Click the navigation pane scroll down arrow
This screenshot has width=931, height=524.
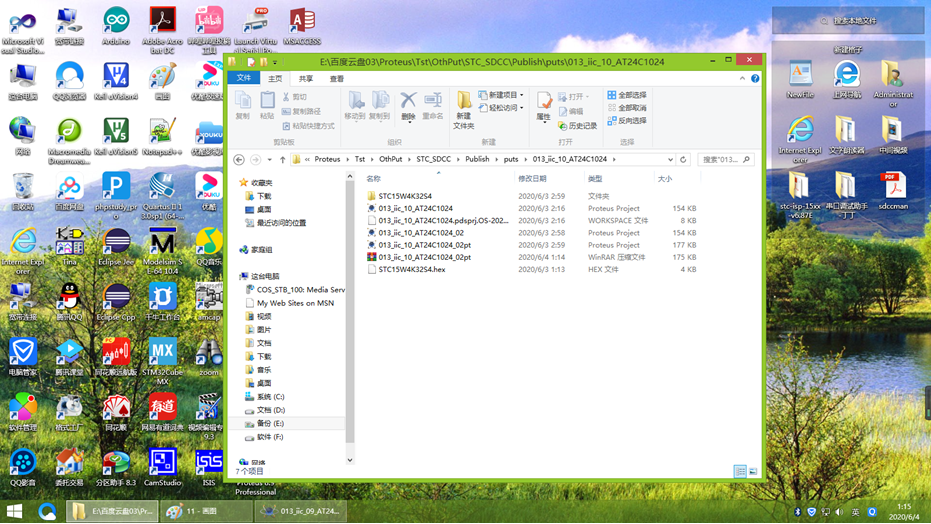350,460
